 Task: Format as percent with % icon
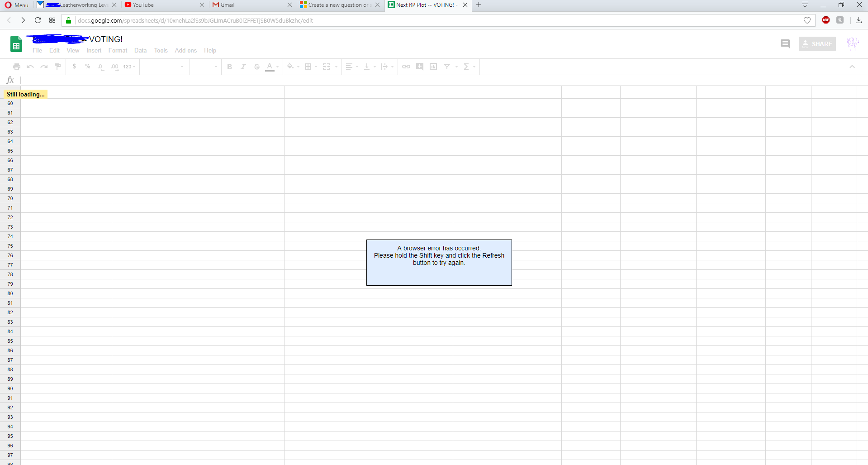[x=88, y=67]
